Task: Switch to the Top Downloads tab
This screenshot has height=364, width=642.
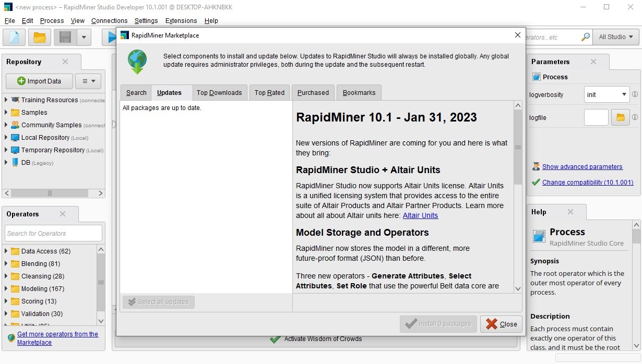Action: [x=219, y=92]
